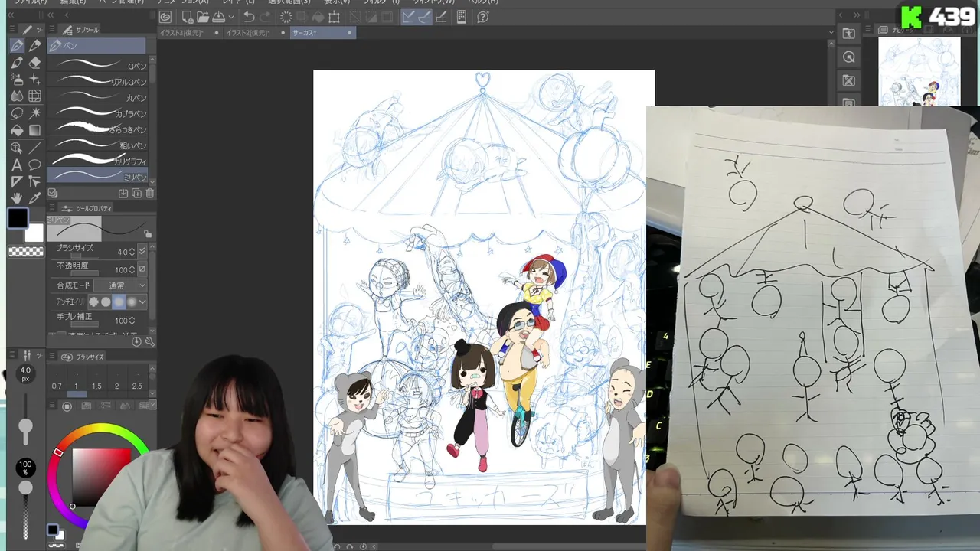
Task: Select the Brush tool
Action: click(17, 63)
